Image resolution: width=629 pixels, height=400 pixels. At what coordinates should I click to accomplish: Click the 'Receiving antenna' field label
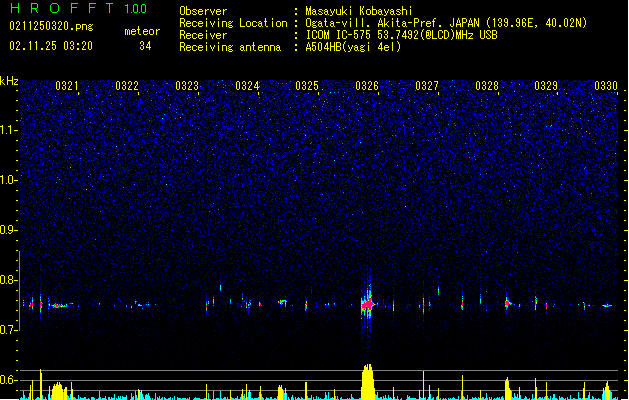coord(230,47)
